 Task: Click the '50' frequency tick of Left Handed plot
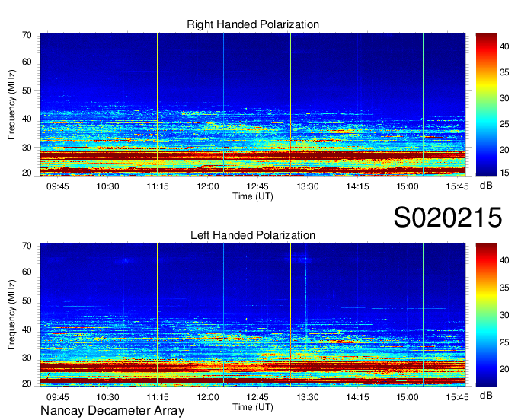27,301
